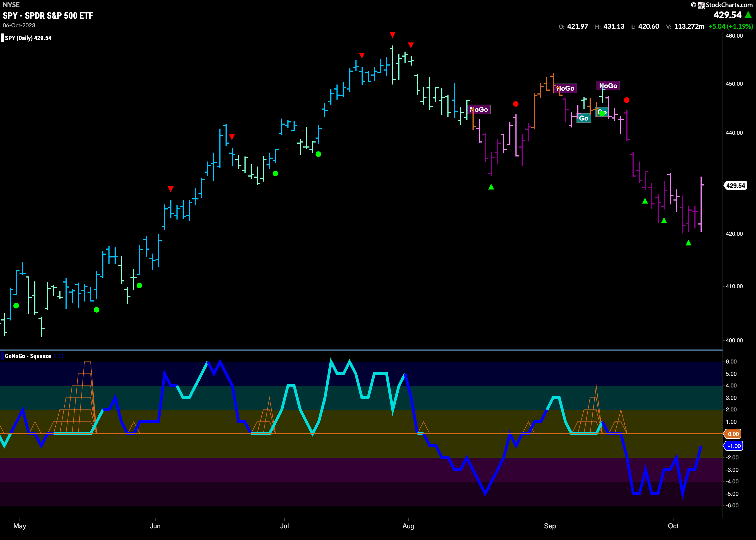Viewport: 756px width, 540px height.
Task: Click the green triangle below the mid-August low
Action: [491, 187]
